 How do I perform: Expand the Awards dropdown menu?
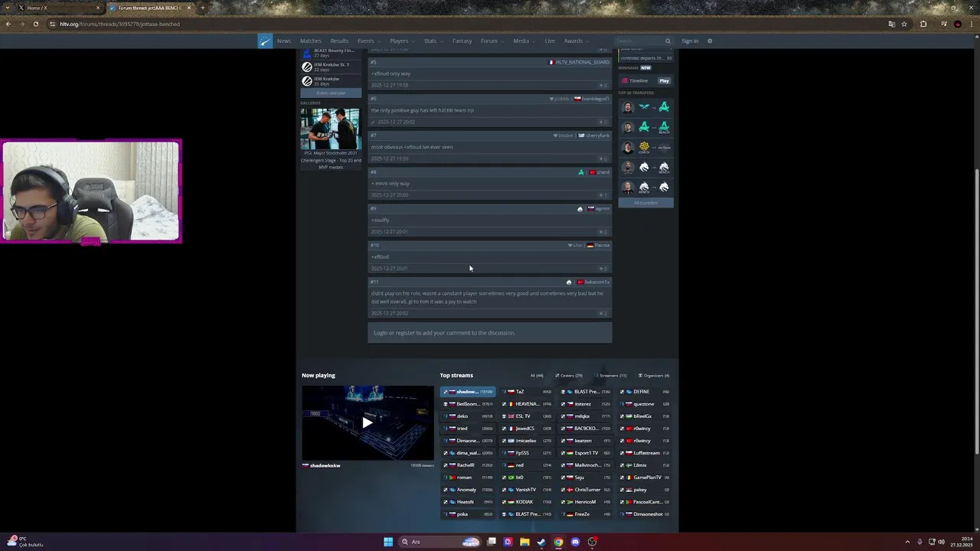pyautogui.click(x=576, y=41)
